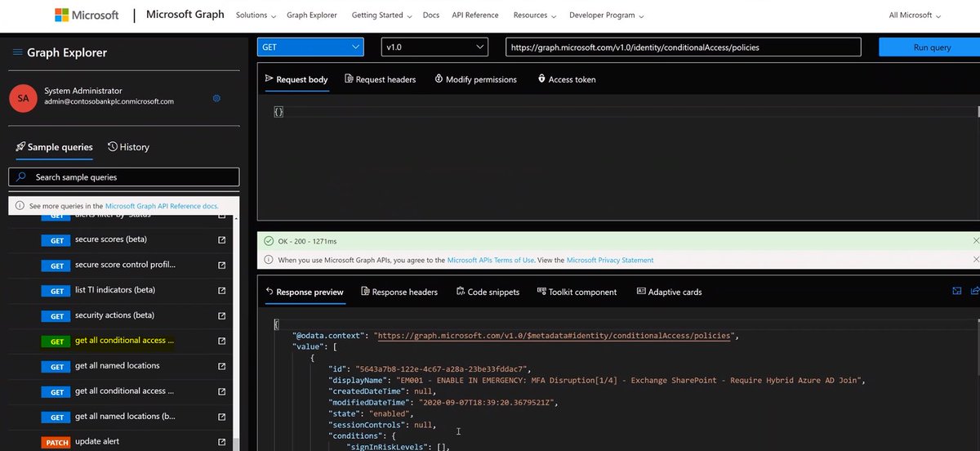Toggle the Graph Explorer hamburger menu icon
The image size is (980, 451).
(x=17, y=52)
